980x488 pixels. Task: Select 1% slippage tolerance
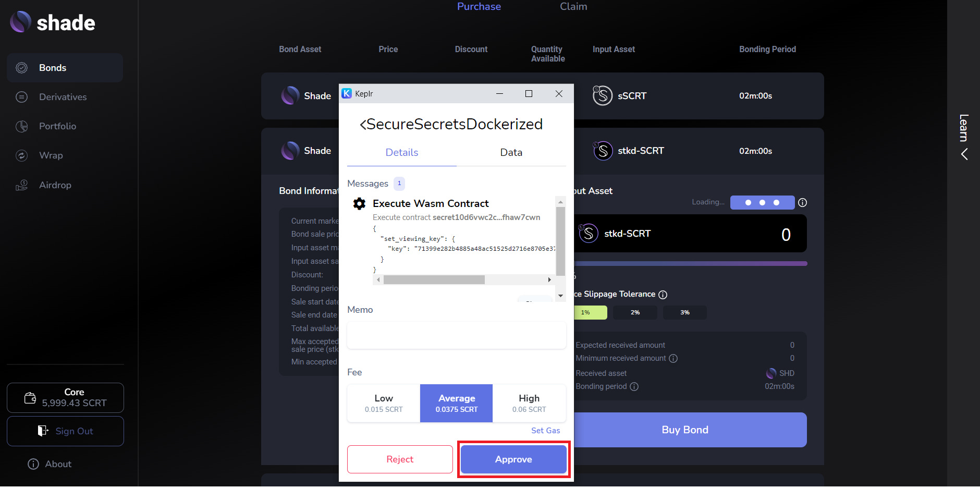(x=590, y=312)
